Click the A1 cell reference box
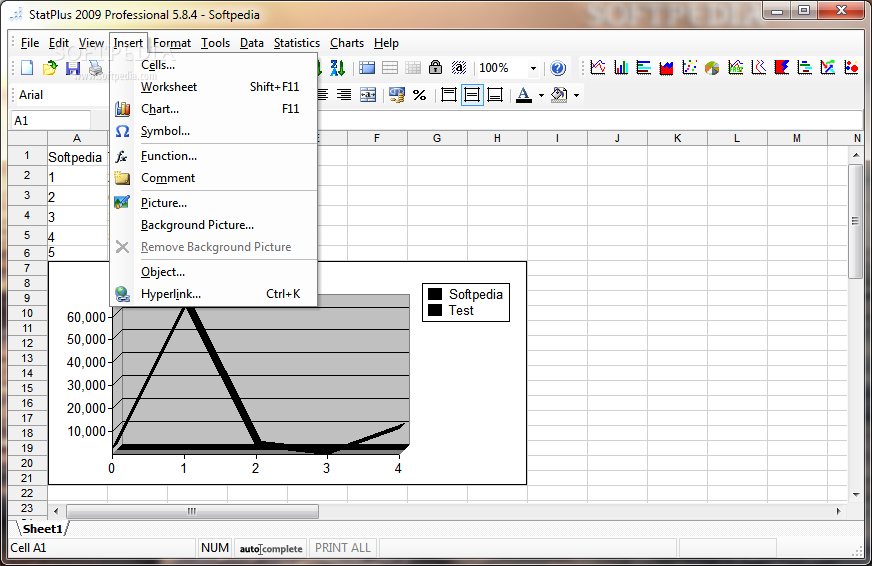Screen dimensions: 872x566 51,121
